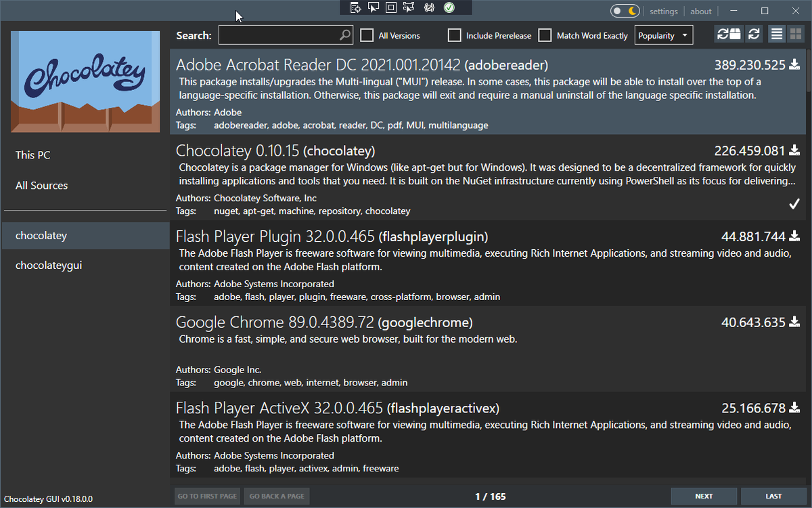Toggle the dark mode moon switch
The height and width of the screenshot is (508, 812).
[x=625, y=11]
